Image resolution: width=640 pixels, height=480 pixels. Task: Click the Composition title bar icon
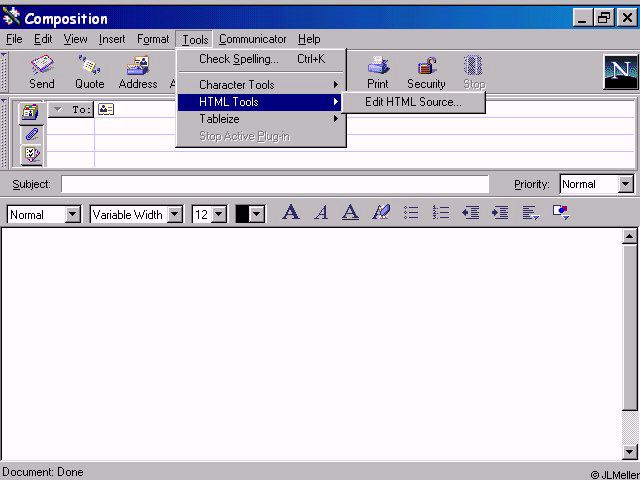(11, 18)
